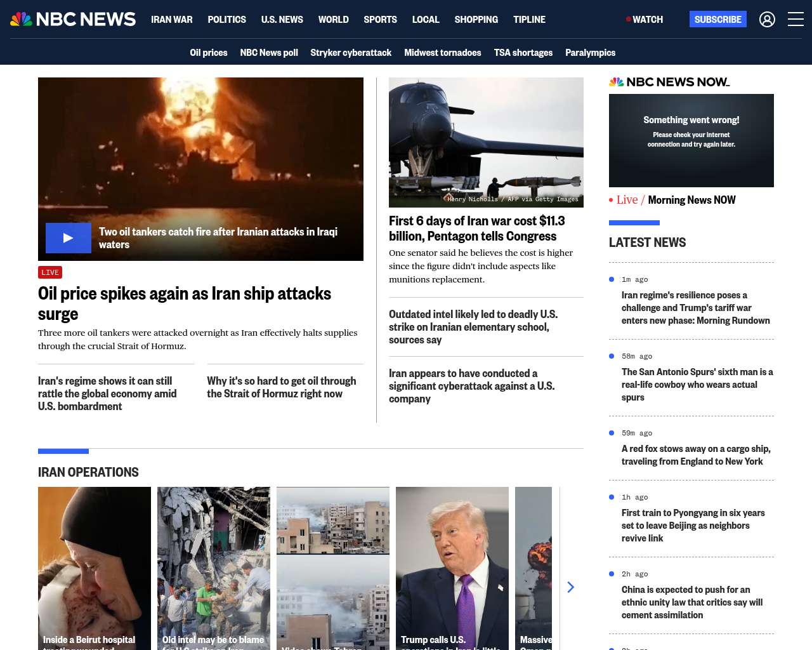This screenshot has width=812, height=650.
Task: Click 'Two oil tankers catch fire' video caption
Action: click(x=218, y=238)
